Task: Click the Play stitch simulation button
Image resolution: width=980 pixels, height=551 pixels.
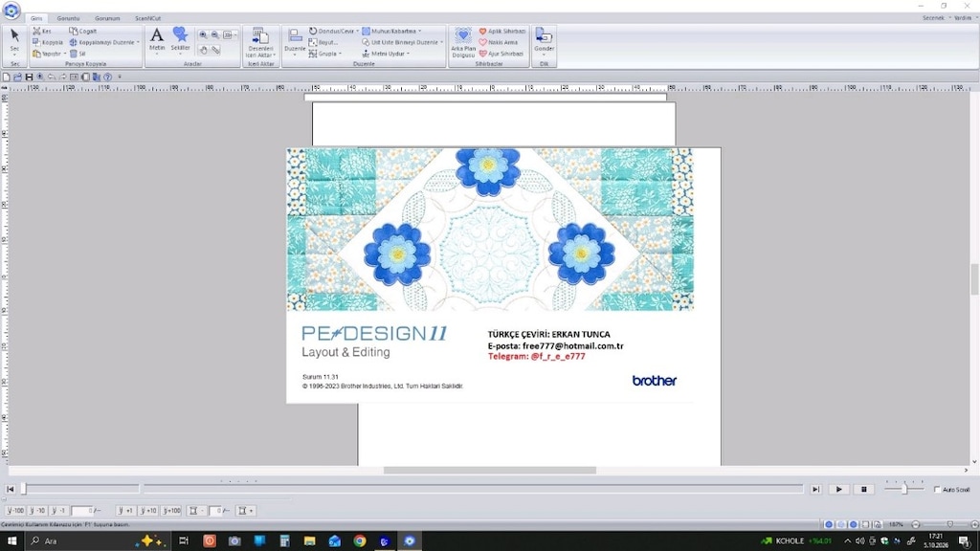Action: coord(838,489)
